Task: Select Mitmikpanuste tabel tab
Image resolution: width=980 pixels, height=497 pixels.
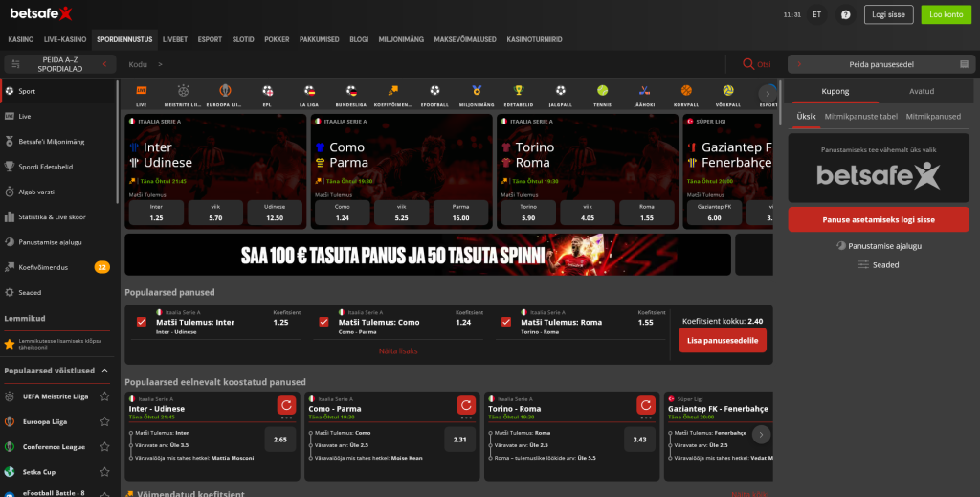Action: pos(861,116)
